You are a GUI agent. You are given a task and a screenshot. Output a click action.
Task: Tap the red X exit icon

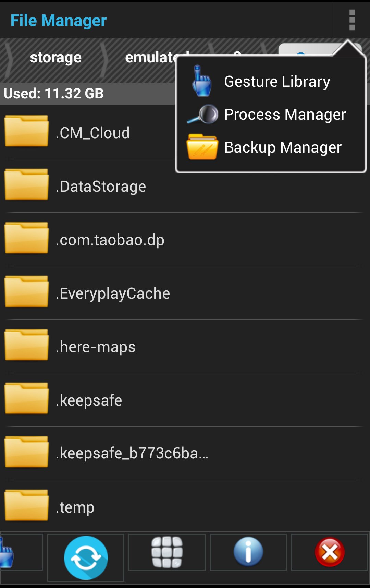[x=330, y=552]
